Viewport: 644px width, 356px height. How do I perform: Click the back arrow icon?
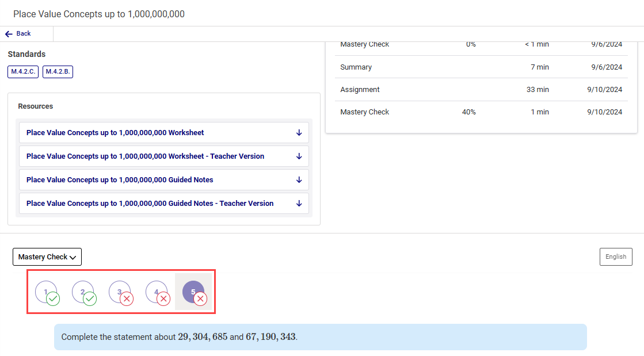[9, 34]
